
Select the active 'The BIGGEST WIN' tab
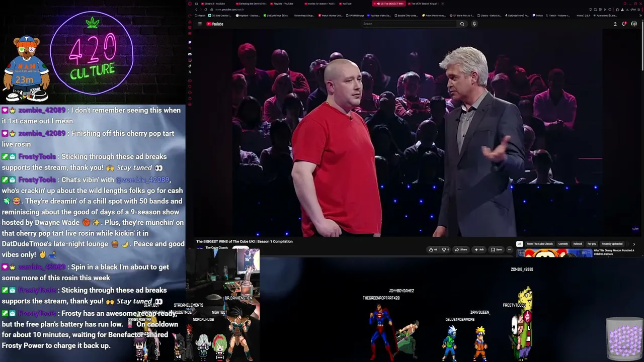click(x=388, y=4)
